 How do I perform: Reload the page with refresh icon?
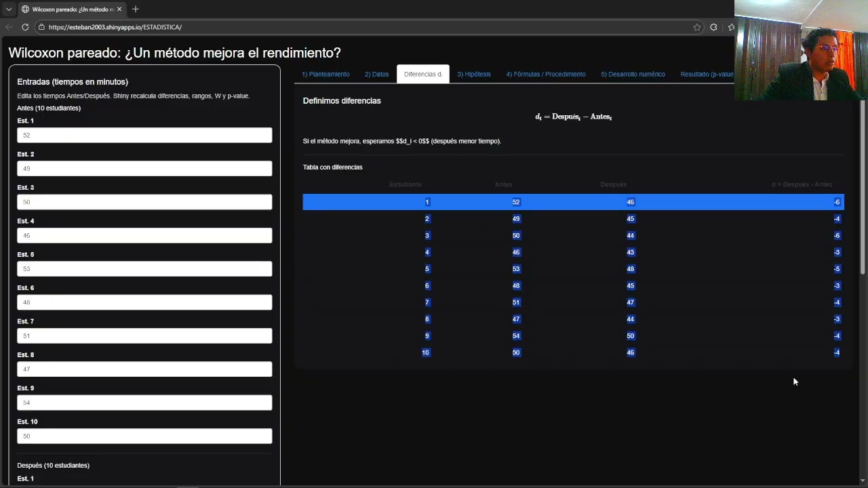coord(25,27)
